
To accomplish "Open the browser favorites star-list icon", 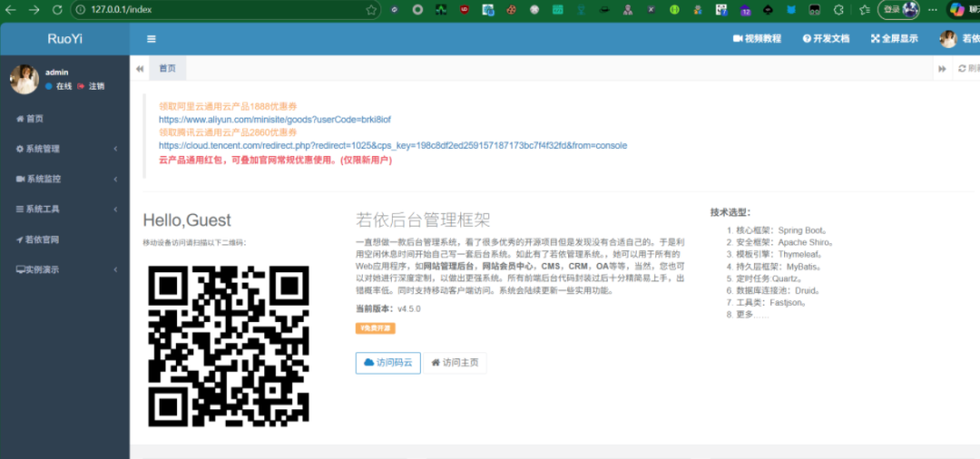I will pos(865,10).
